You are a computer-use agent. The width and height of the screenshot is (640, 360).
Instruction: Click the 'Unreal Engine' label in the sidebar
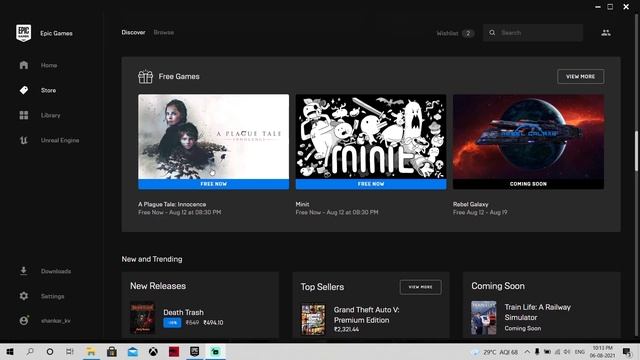pos(60,140)
